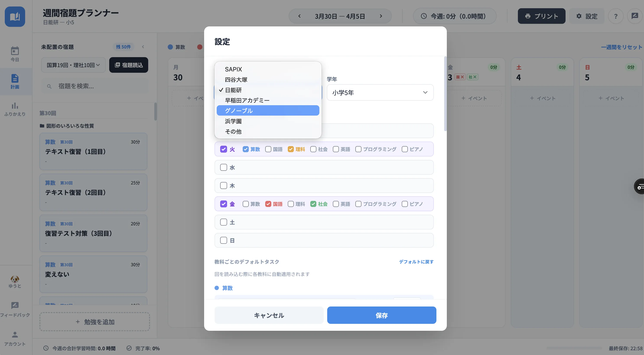Click the settings dialog scrollbar
Screen dimensions: 644x355
tap(445, 94)
